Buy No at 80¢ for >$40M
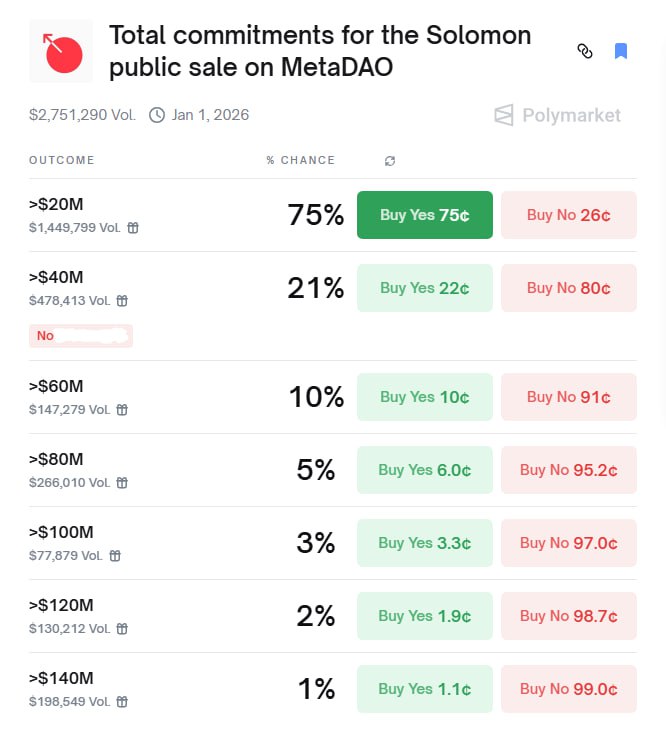666x743 pixels. 569,288
